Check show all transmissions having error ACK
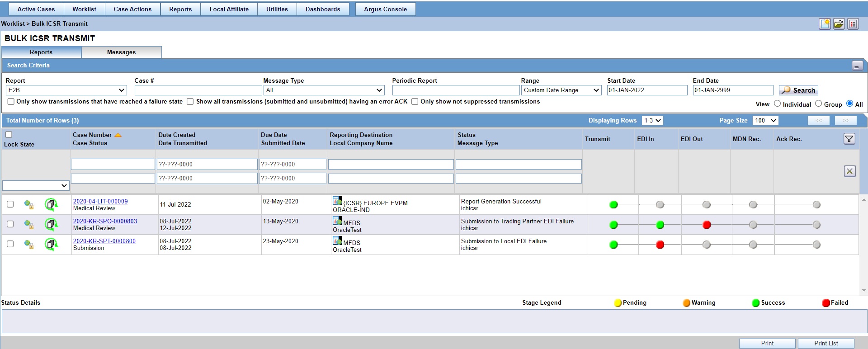868x349 pixels. (x=190, y=102)
